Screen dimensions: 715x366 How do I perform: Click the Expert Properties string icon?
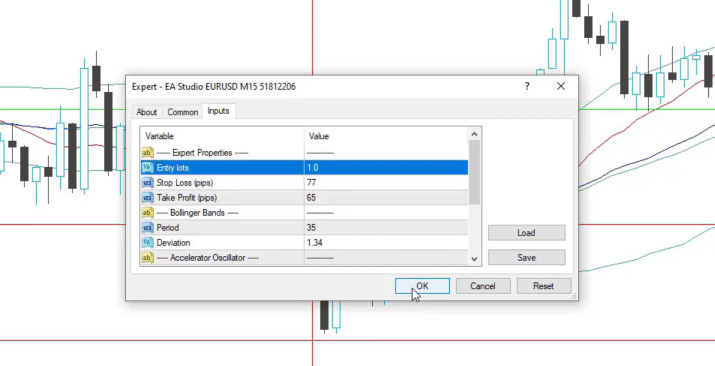pos(147,153)
